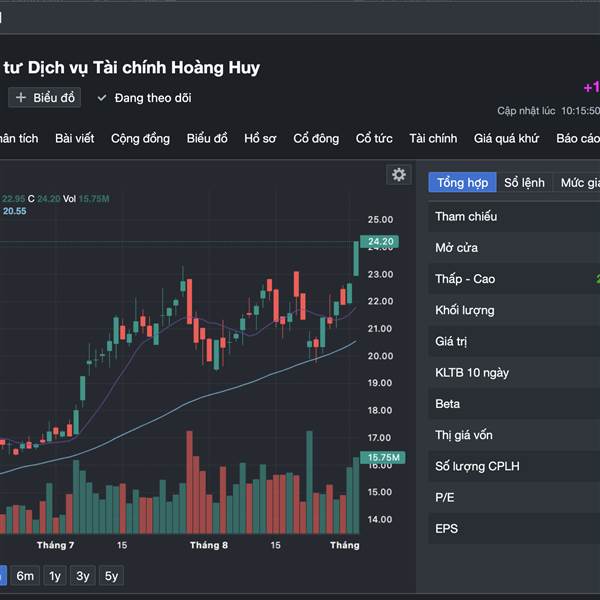Click the Khối lượng row

(514, 310)
